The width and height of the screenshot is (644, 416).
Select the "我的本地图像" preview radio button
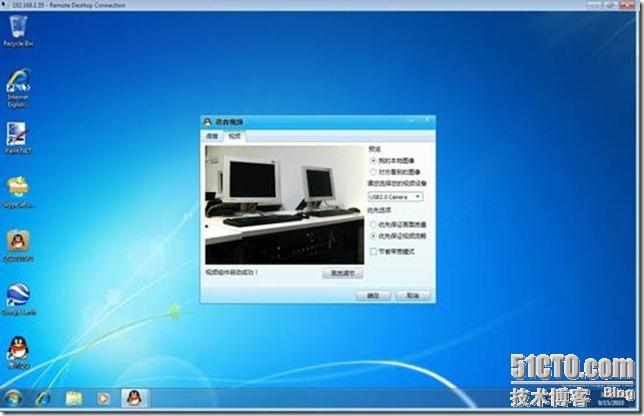coord(373,161)
